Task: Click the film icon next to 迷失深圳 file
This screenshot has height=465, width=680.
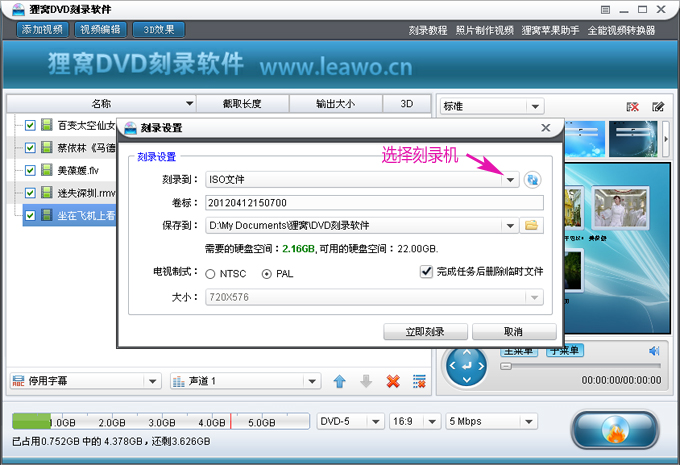Action: [47, 192]
